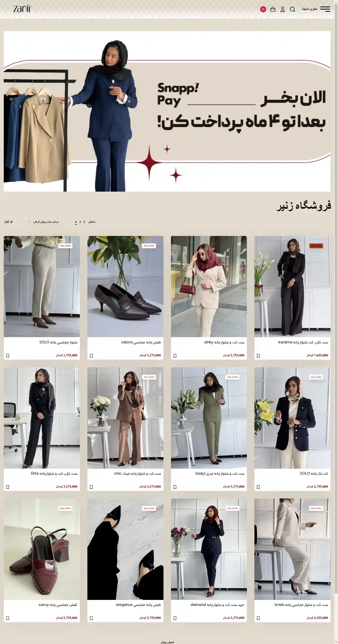Switch product grid to 3 columns
The width and height of the screenshot is (338, 644).
tap(80, 222)
